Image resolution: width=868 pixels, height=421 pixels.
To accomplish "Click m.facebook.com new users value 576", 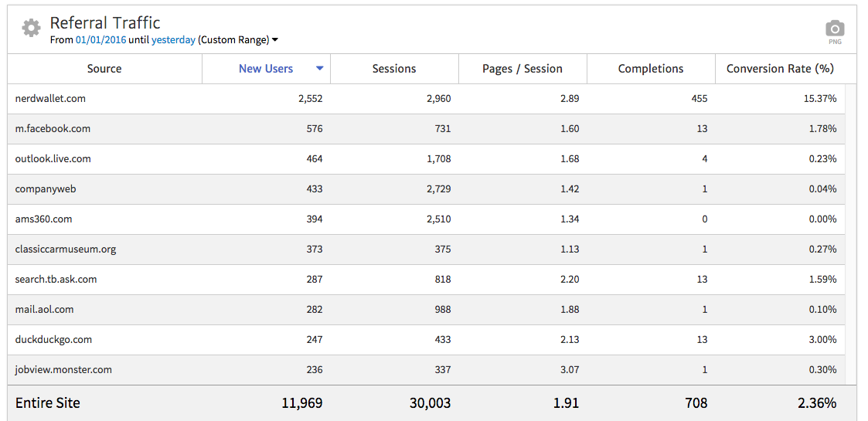I will [315, 128].
